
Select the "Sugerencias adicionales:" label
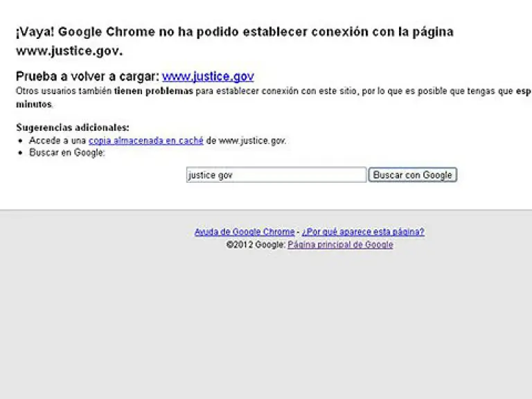73,127
